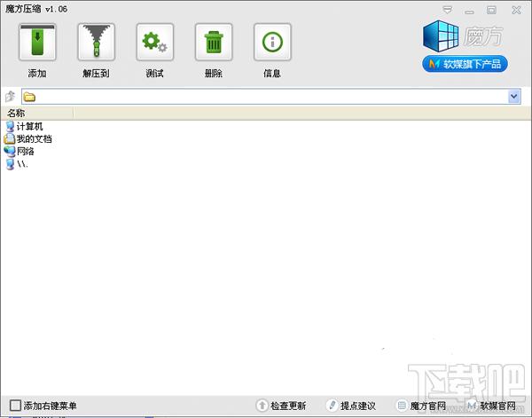Click inside the address path field

pos(271,97)
